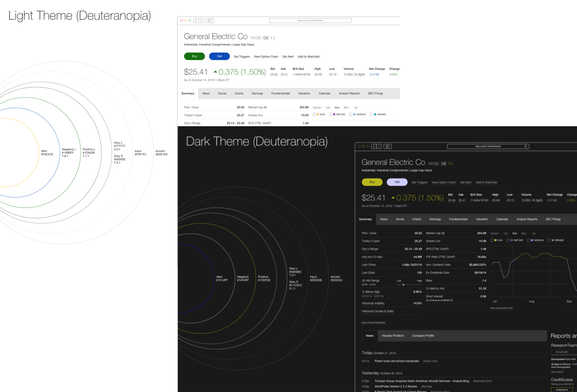
Task: Open SEC Filings tab in dark theme
Action: tap(553, 219)
